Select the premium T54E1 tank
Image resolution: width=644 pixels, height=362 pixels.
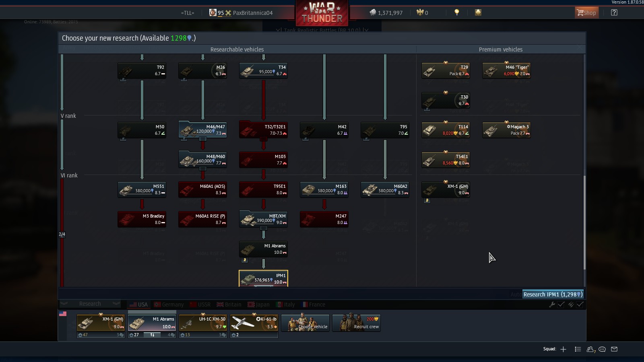(446, 160)
